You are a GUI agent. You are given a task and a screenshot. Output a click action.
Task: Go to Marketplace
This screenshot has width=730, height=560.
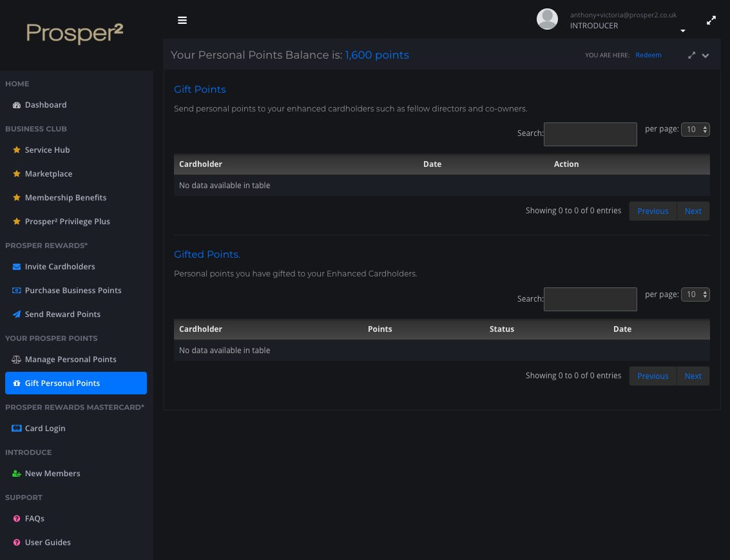pos(48,173)
